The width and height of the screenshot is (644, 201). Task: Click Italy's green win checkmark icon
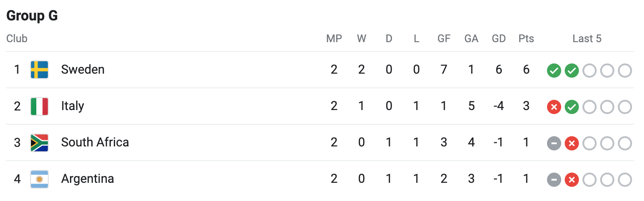(572, 107)
